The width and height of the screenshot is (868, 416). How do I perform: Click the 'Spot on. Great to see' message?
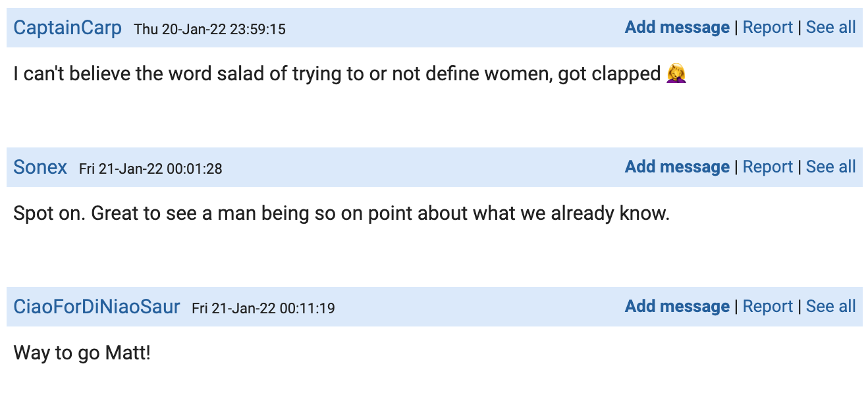pos(341,213)
